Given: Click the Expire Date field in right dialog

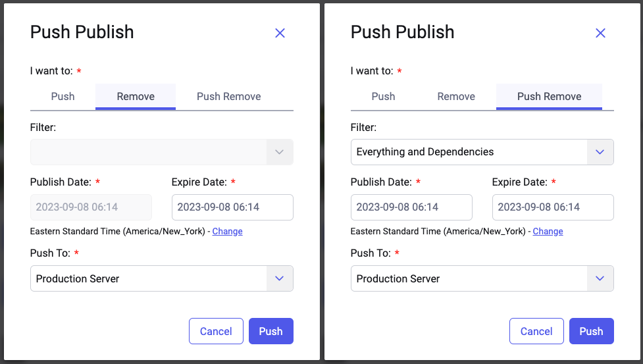Looking at the screenshot, I should [x=552, y=207].
